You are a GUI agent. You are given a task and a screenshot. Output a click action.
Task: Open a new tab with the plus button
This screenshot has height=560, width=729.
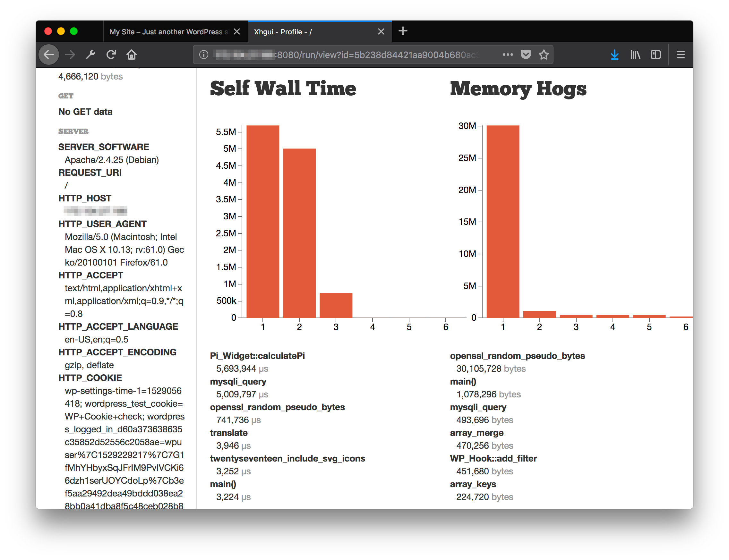403,31
